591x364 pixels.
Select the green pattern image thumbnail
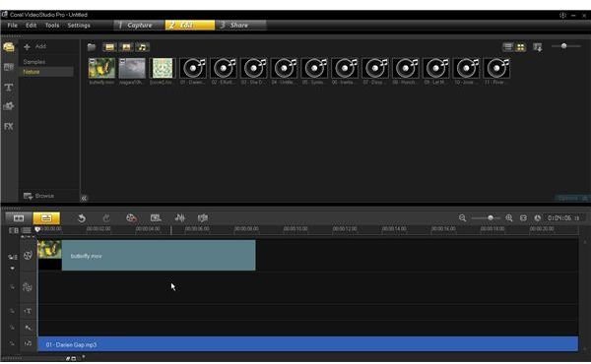[x=163, y=68]
